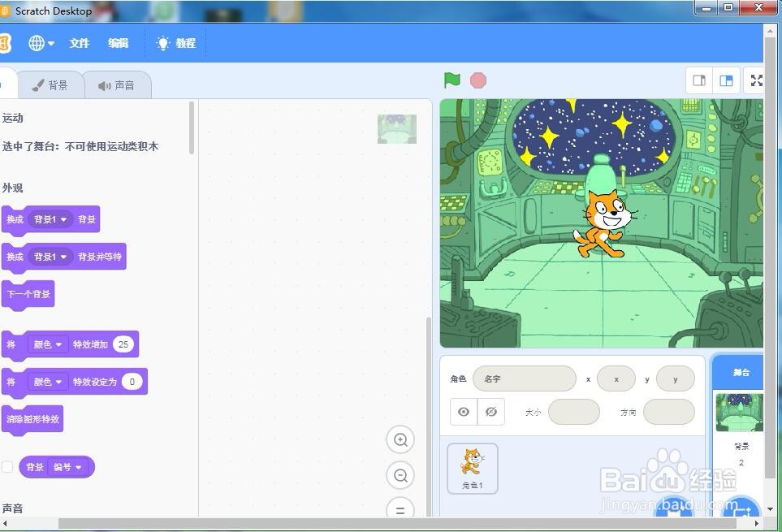Click the sprite x coordinate field
This screenshot has height=532, width=782.
(x=616, y=379)
